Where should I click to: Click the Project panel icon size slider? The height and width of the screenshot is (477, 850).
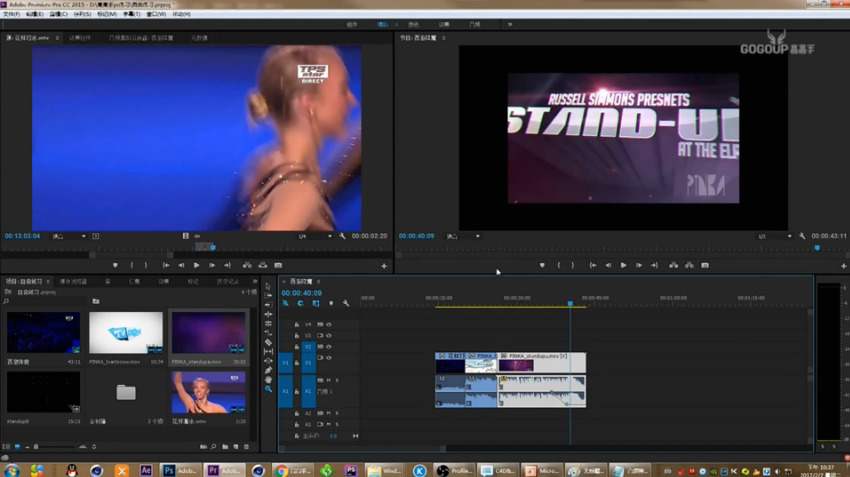click(54, 447)
